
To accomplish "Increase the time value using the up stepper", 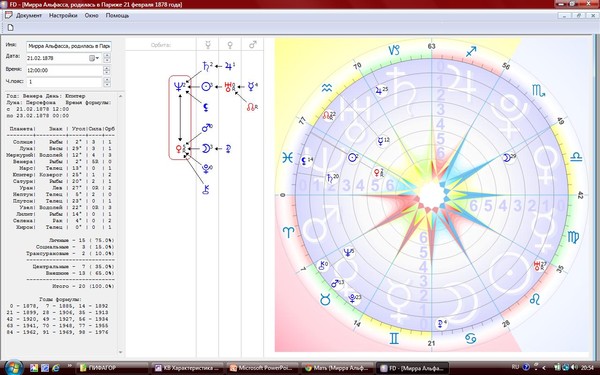I will tap(107, 68).
